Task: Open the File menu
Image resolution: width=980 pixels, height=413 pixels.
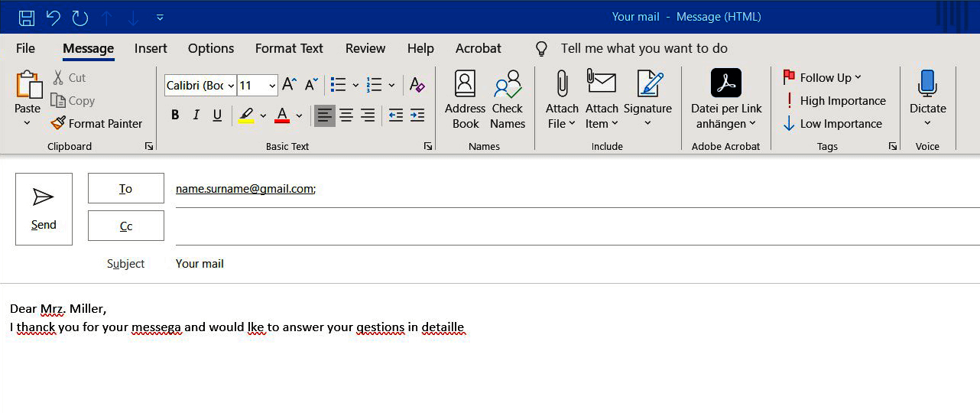Action: [25, 48]
